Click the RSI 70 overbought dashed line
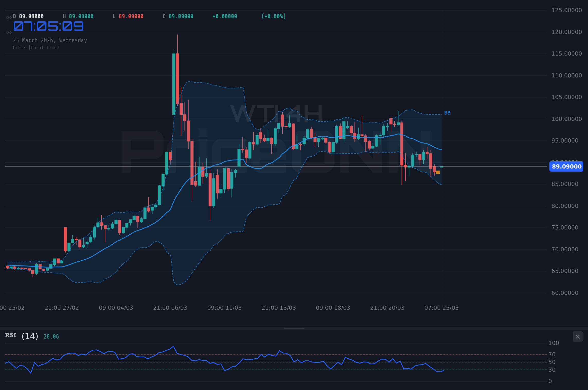 tap(283, 354)
